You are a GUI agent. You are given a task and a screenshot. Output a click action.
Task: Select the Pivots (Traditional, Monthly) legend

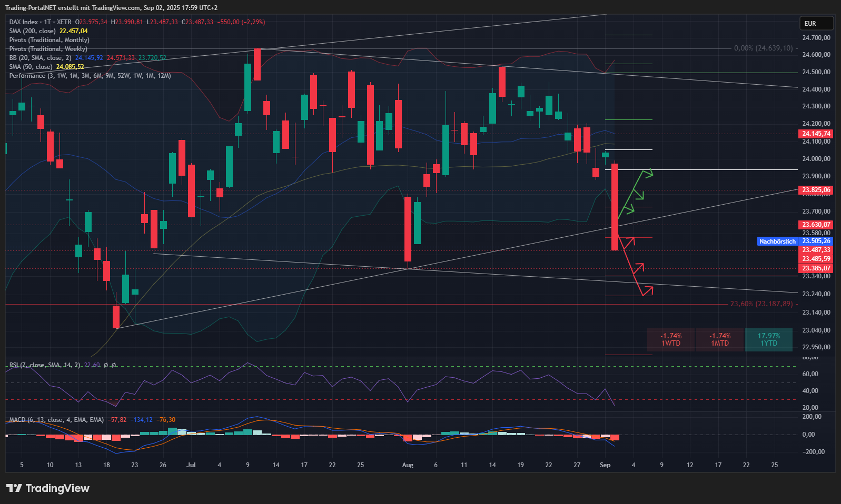(x=49, y=40)
